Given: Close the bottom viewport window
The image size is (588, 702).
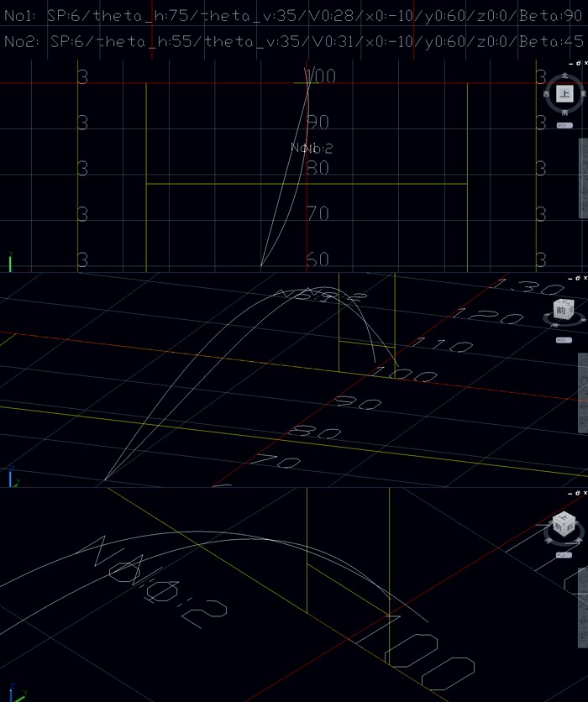Looking at the screenshot, I should click(584, 493).
